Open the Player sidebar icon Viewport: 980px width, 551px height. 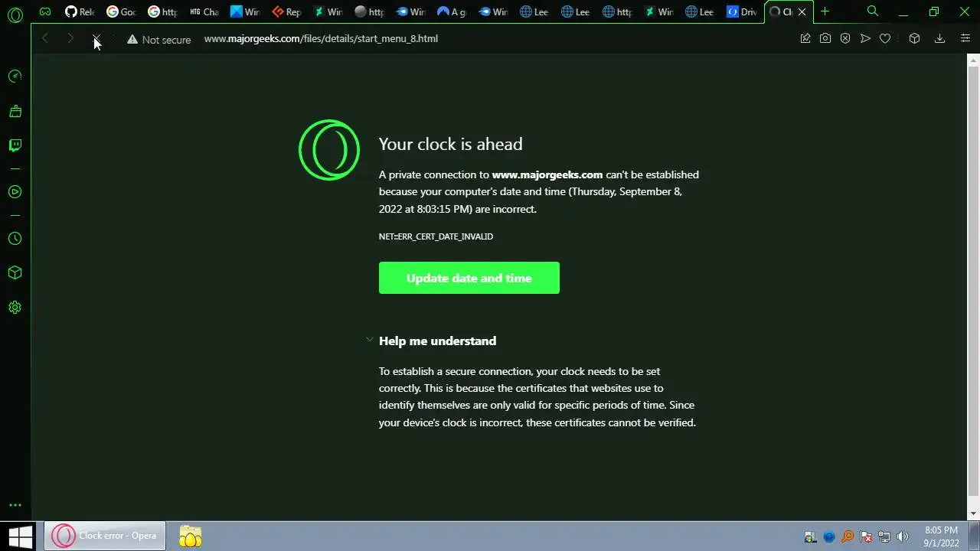(x=15, y=192)
